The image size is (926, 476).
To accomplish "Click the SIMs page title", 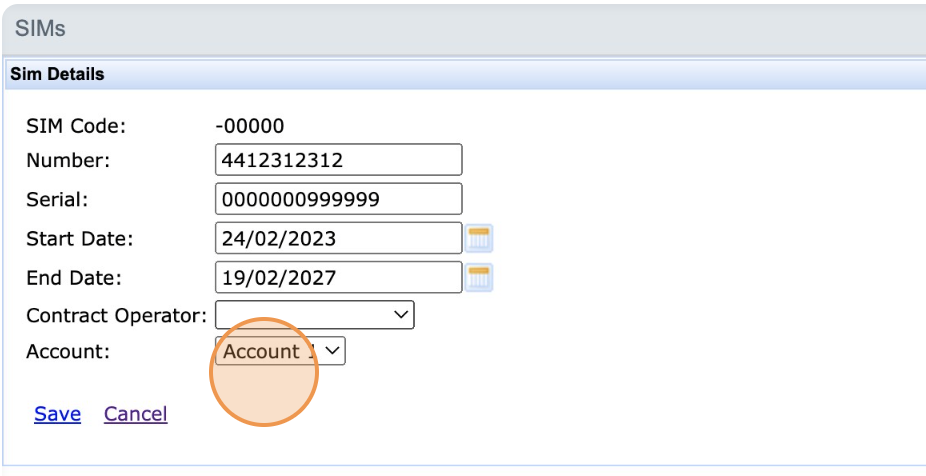I will [40, 28].
